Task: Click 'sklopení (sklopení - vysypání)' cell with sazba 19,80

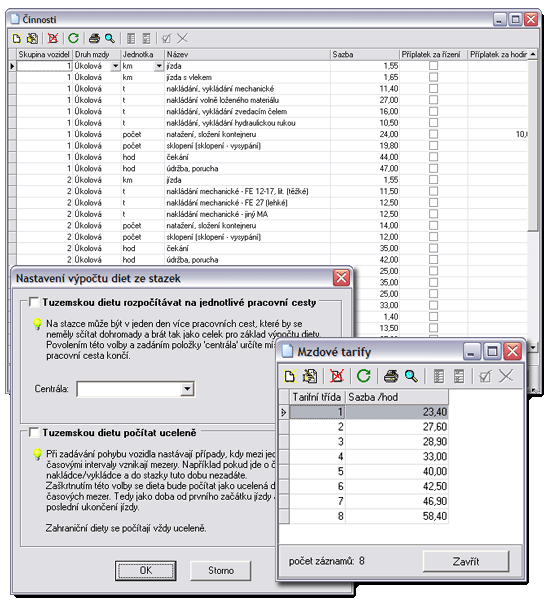Action: 247,146
